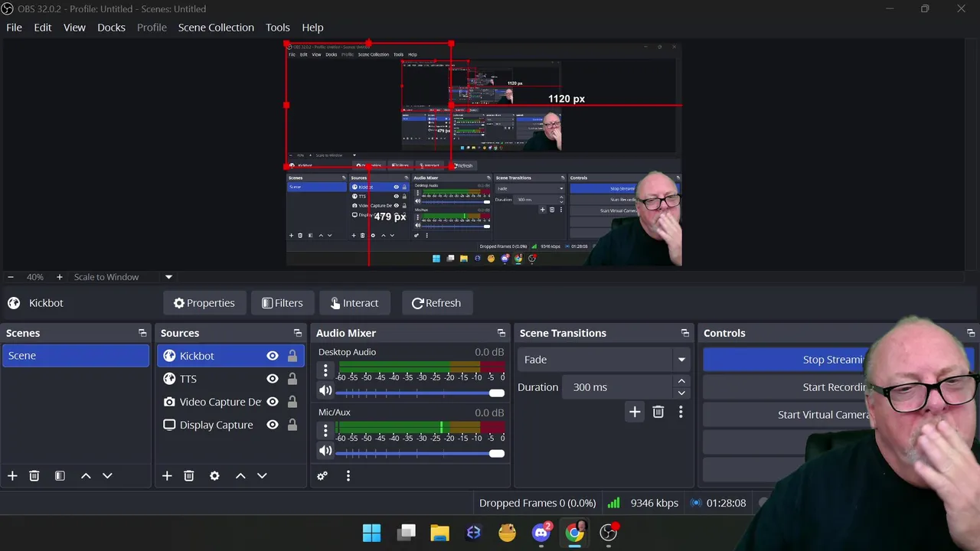
Task: Add a new source with plus icon
Action: (x=167, y=476)
